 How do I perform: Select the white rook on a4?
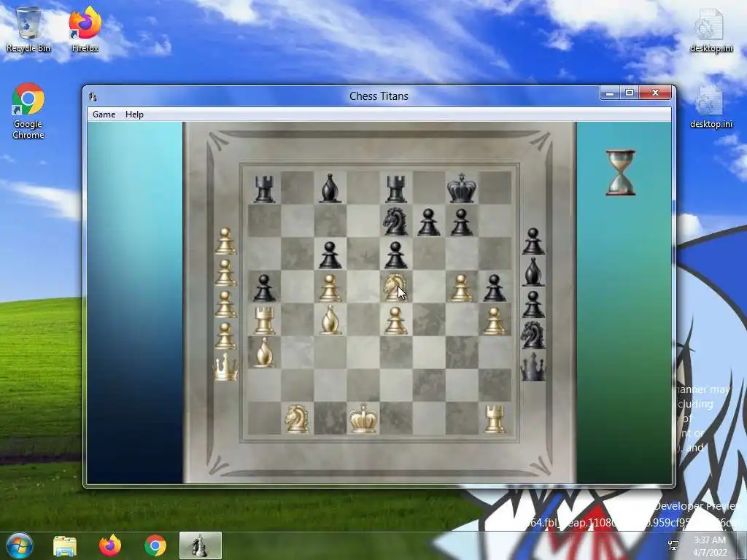point(264,320)
